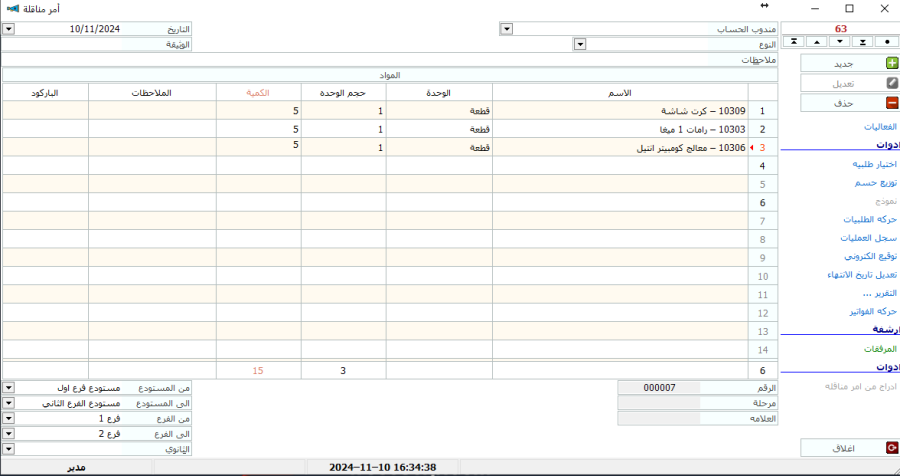Open توقيع الكتروني link
Viewport: 900px width, 476px height.
[x=870, y=256]
